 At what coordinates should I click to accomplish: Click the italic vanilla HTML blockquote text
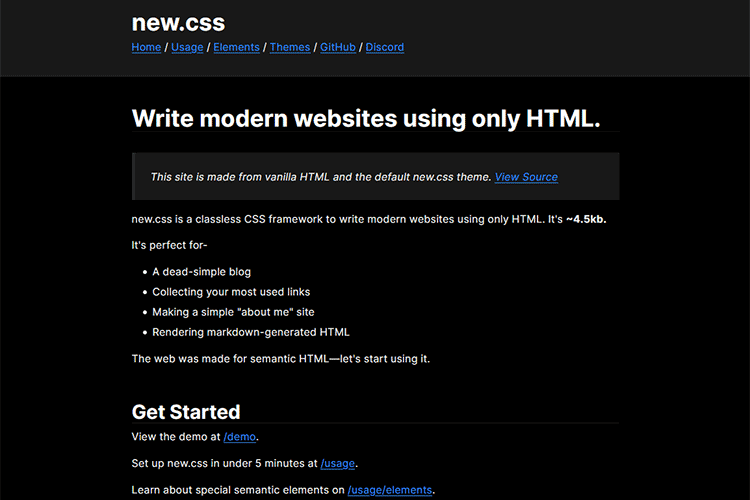coord(320,177)
